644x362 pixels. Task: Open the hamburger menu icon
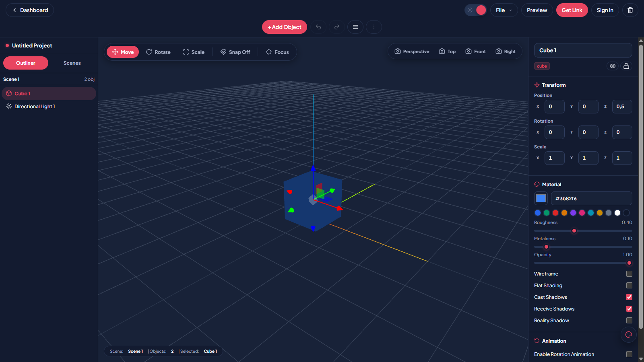click(355, 27)
